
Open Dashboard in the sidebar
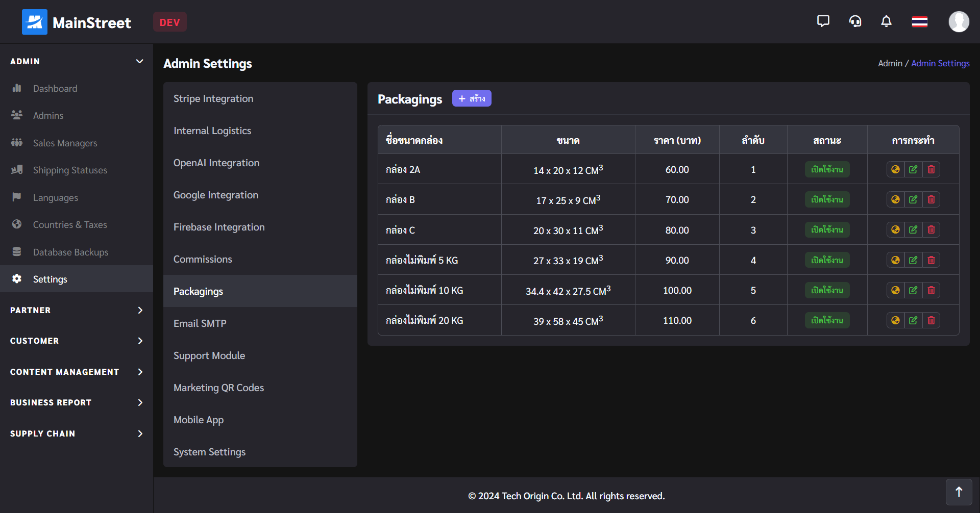pos(77,88)
